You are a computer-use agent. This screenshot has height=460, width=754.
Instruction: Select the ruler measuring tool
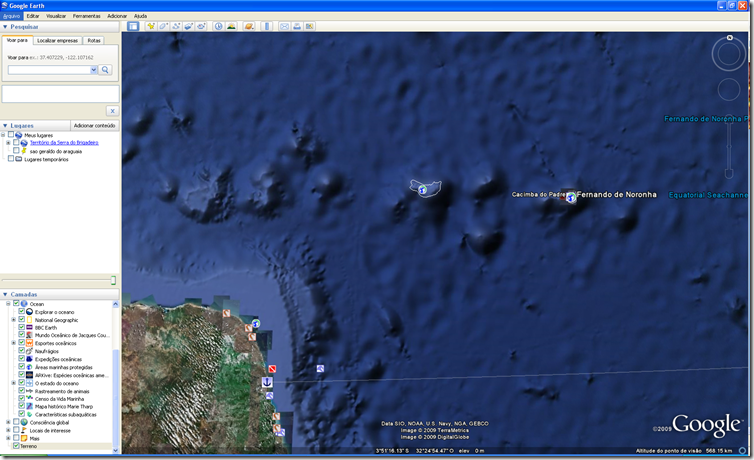(x=267, y=26)
